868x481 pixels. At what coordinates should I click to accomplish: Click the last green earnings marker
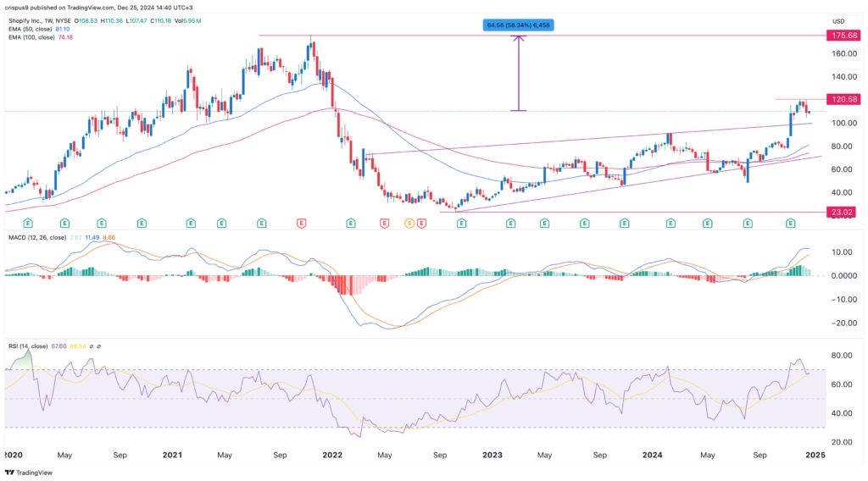(x=790, y=224)
